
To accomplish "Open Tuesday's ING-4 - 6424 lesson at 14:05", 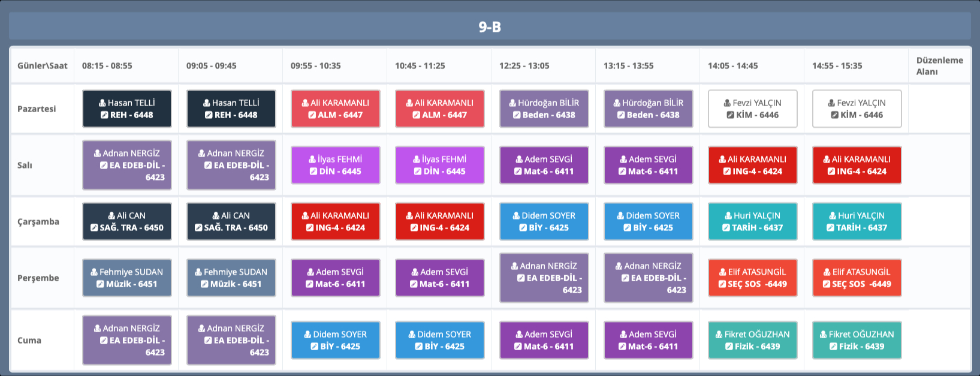I will coord(752,165).
